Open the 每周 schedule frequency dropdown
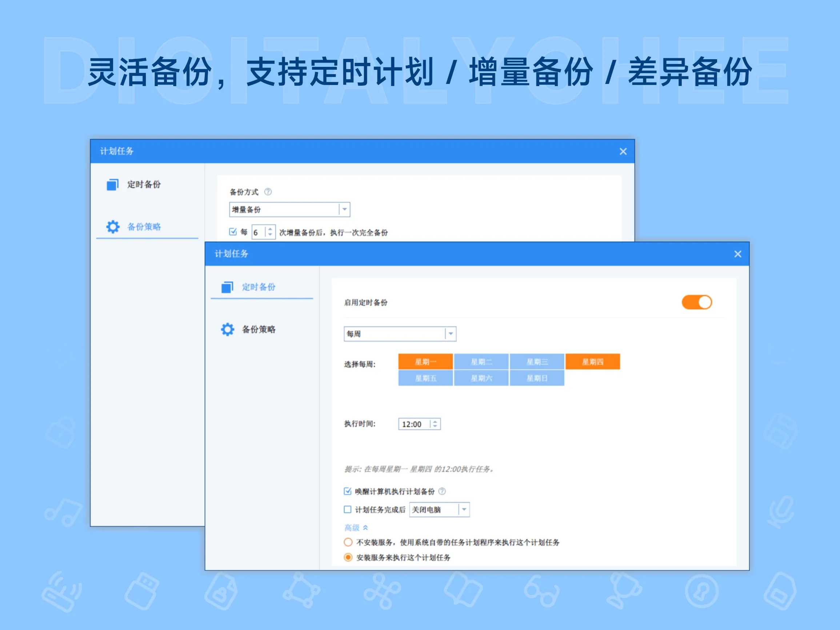Screen dimensions: 840x630 451,334
